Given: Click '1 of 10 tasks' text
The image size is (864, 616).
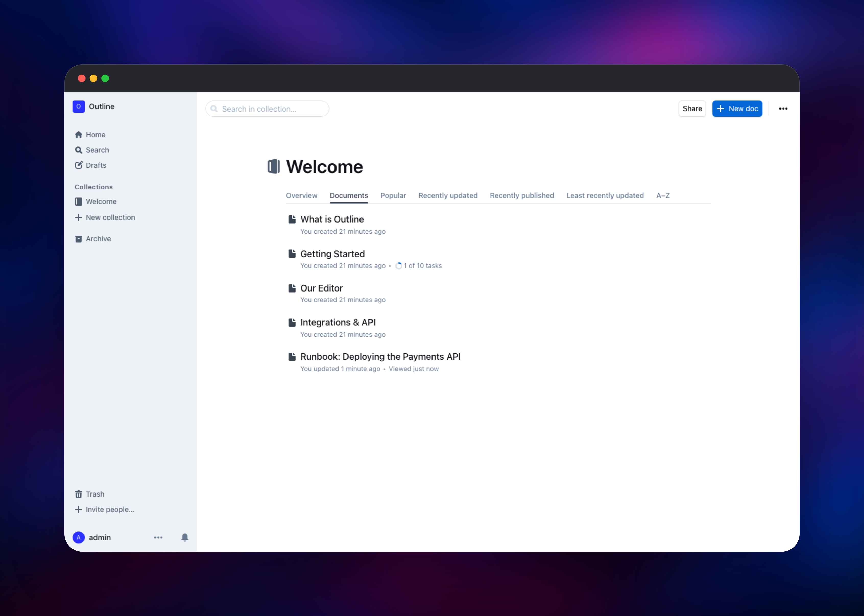Looking at the screenshot, I should [x=423, y=266].
